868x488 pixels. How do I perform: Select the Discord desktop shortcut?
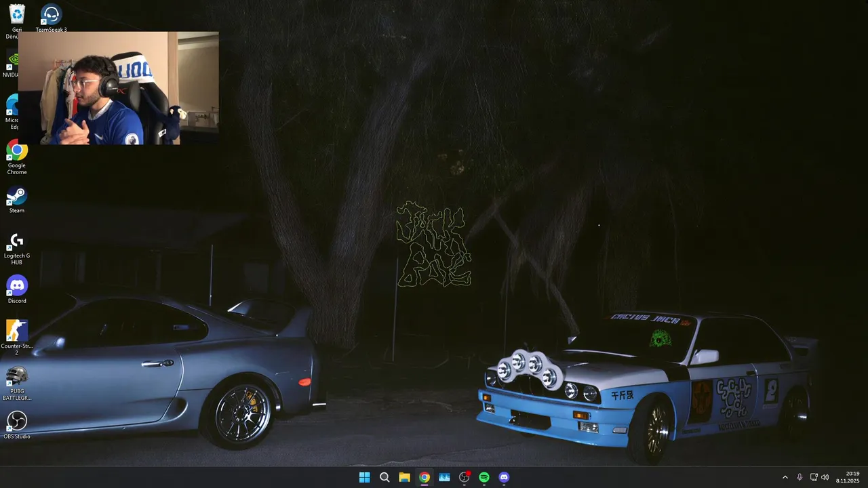point(17,289)
